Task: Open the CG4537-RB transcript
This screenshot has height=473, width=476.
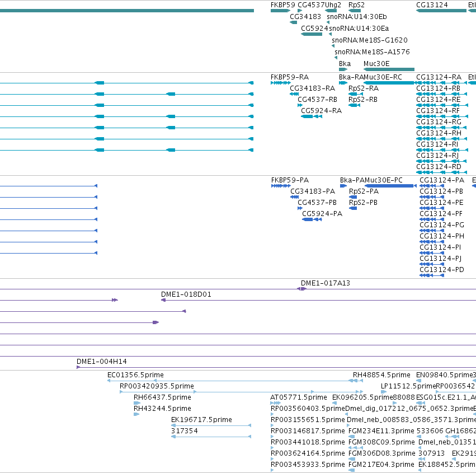Action: tap(300, 105)
